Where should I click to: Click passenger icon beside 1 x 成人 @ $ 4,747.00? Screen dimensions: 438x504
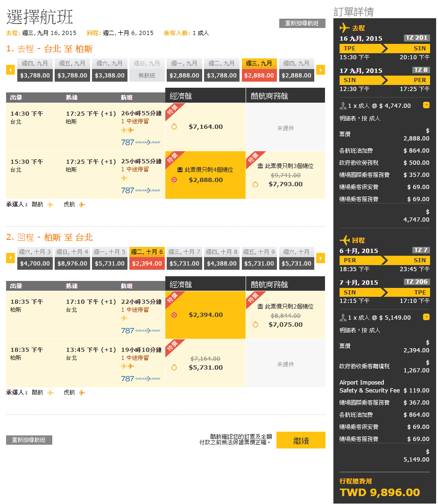(x=343, y=105)
